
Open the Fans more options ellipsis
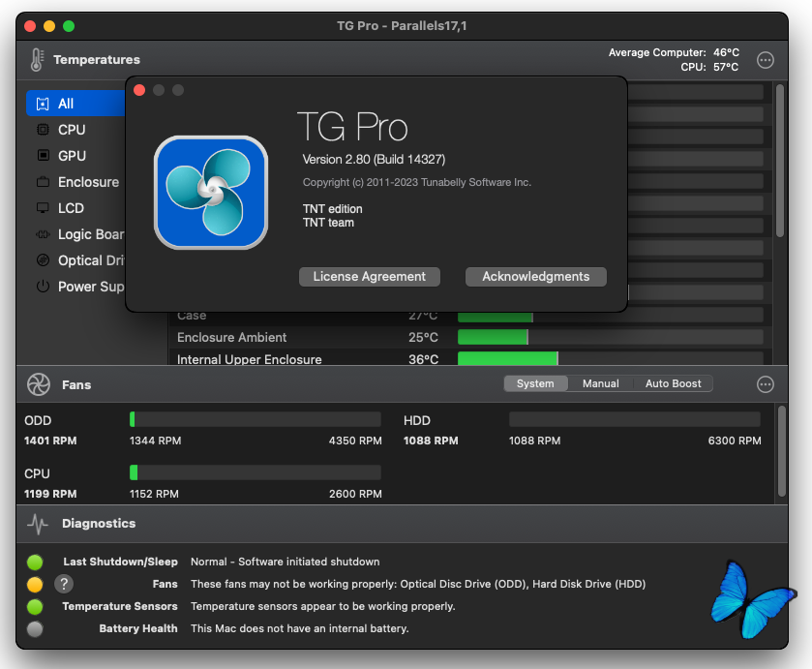(x=765, y=384)
